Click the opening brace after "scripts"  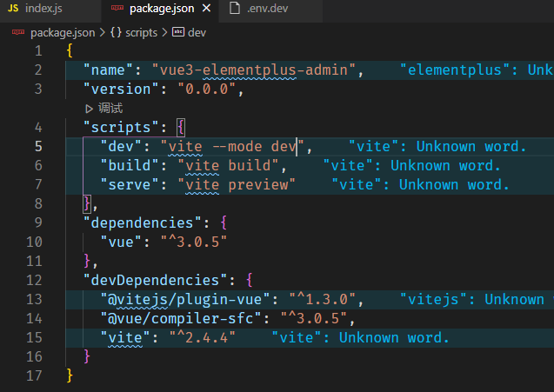[x=181, y=128]
